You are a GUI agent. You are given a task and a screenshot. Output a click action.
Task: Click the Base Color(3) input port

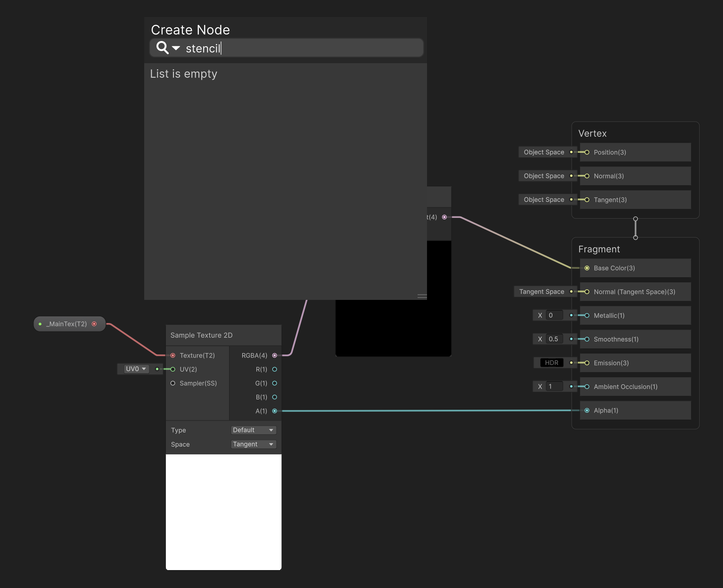click(x=587, y=268)
